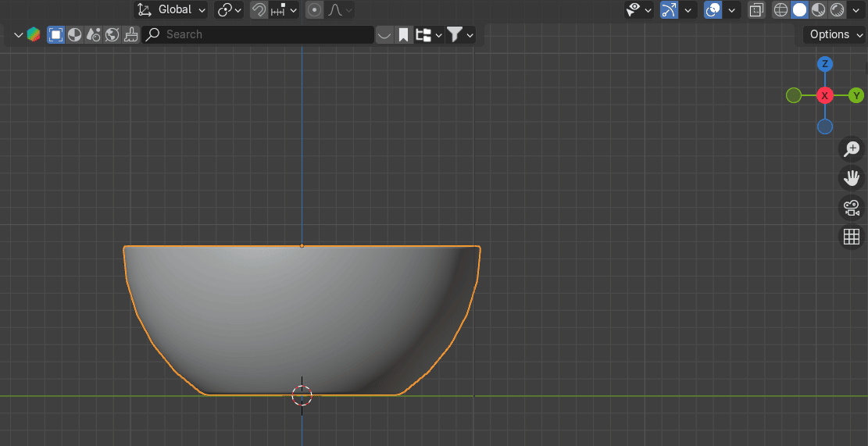Toggle X-ray view mode
868x446 pixels.
coord(755,10)
